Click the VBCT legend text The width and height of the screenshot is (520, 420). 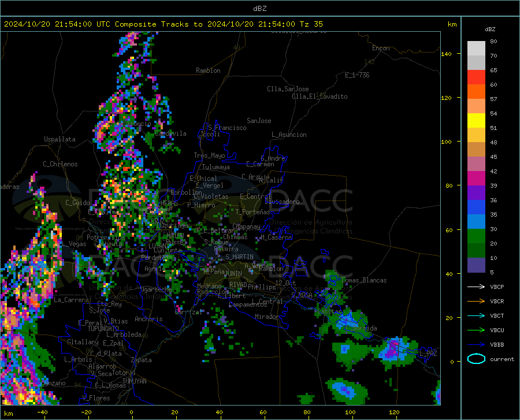click(x=497, y=316)
